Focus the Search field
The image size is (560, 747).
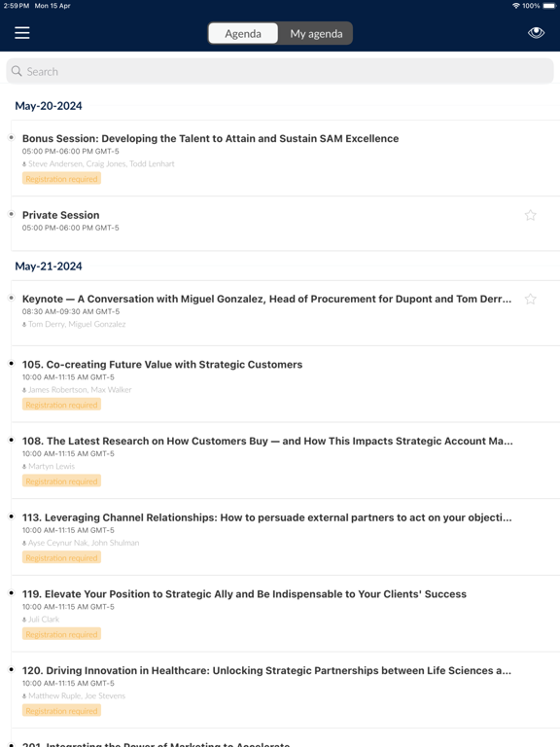(280, 71)
